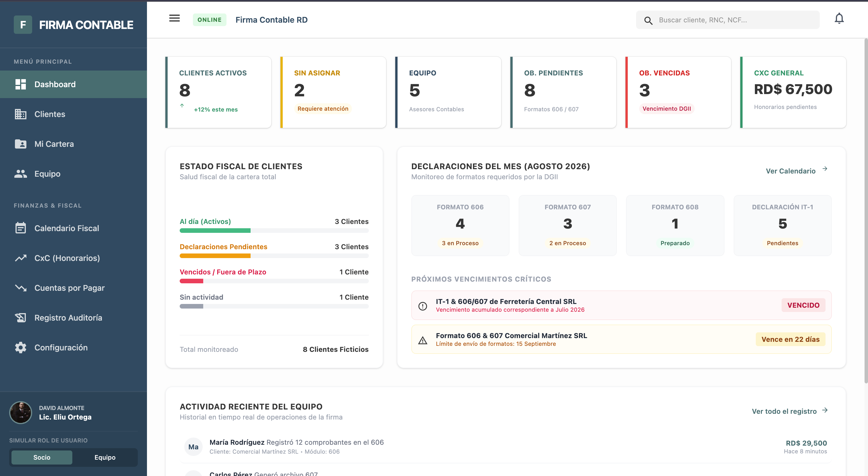Screen dimensions: 868x476
Task: Open the Declaración IT-1 card
Action: (x=782, y=226)
